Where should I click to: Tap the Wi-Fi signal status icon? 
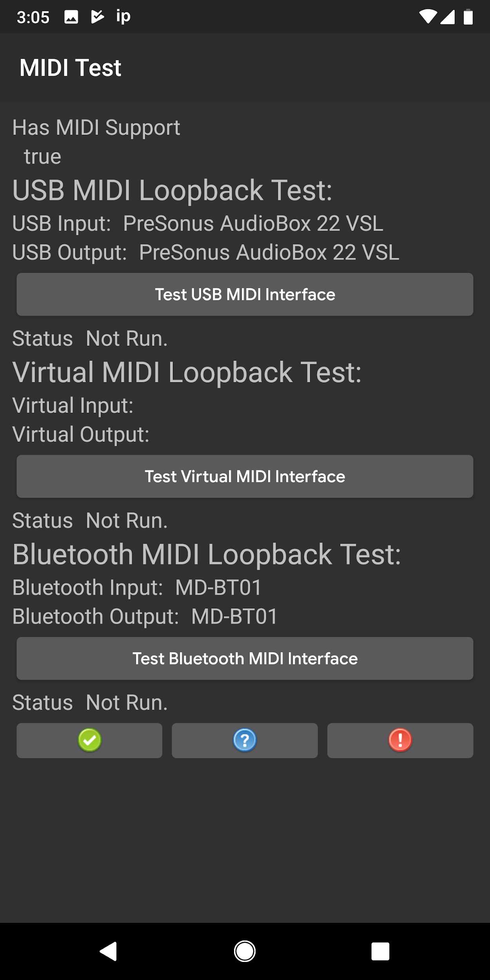coord(428,17)
